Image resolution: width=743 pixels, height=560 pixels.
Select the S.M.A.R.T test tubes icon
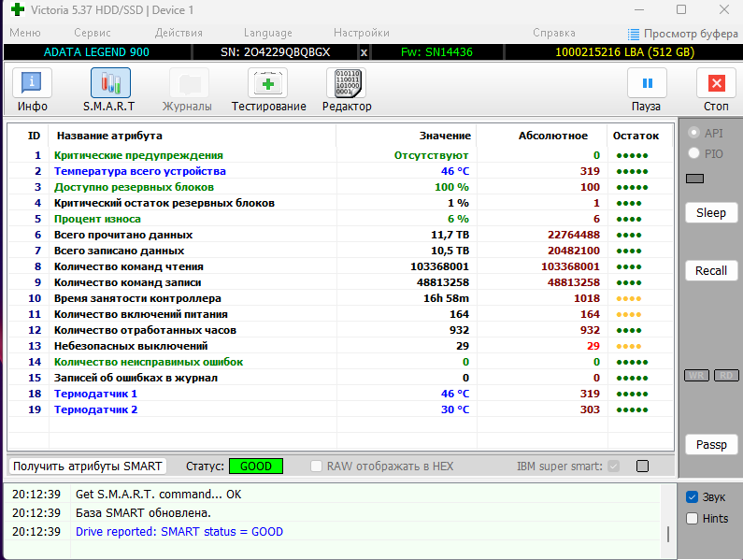(x=110, y=83)
